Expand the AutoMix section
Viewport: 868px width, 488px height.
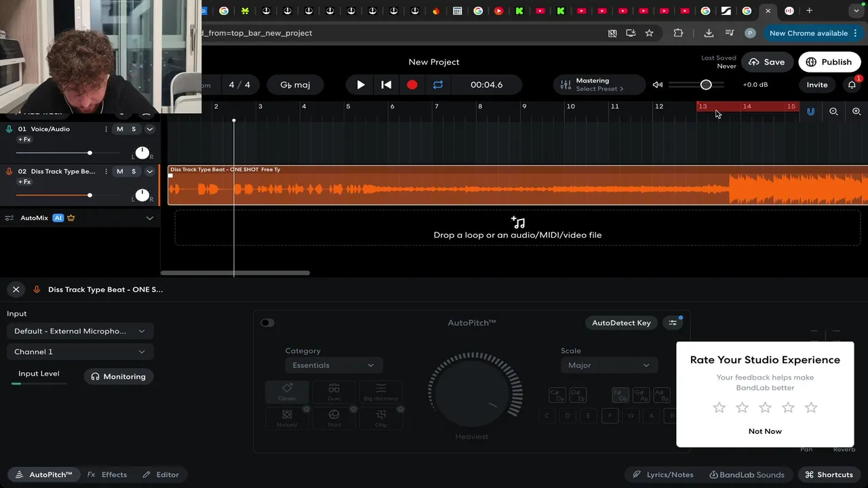[150, 218]
